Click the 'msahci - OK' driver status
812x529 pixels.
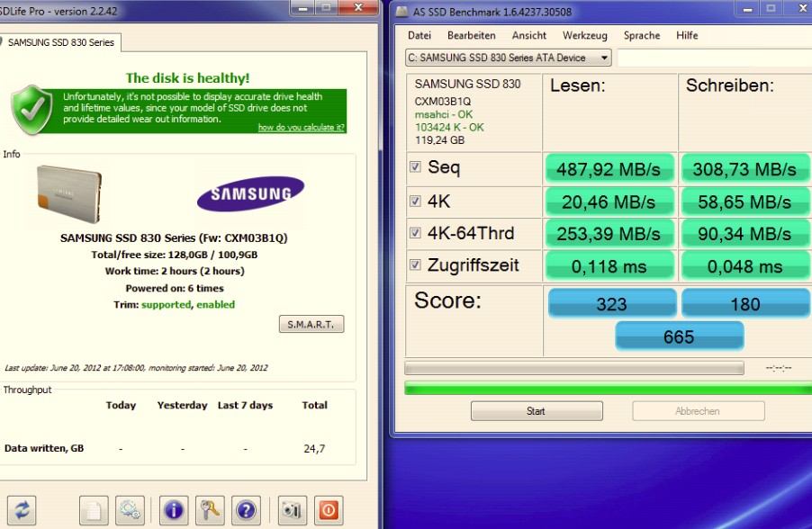[x=444, y=114]
